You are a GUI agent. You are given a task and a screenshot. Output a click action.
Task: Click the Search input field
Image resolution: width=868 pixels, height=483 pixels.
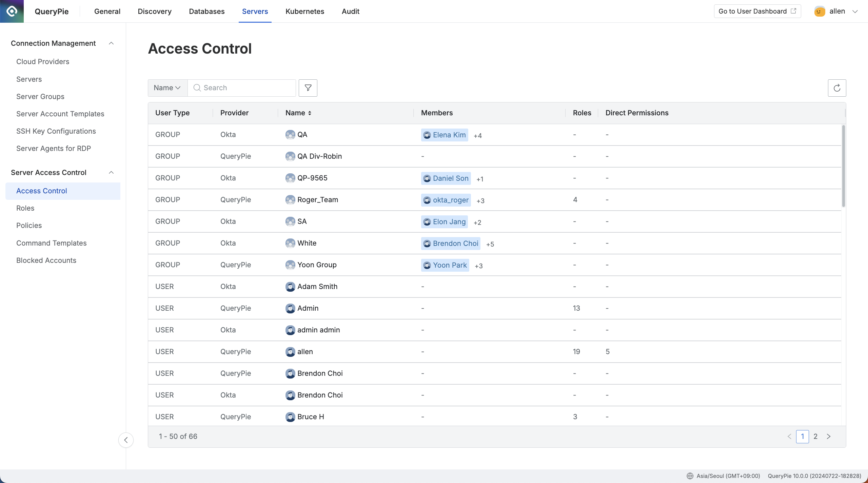coord(242,88)
